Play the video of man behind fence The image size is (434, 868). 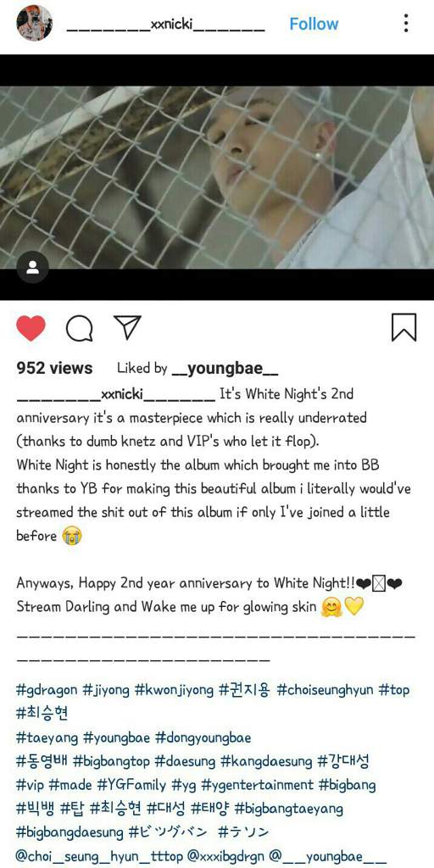pyautogui.click(x=217, y=177)
